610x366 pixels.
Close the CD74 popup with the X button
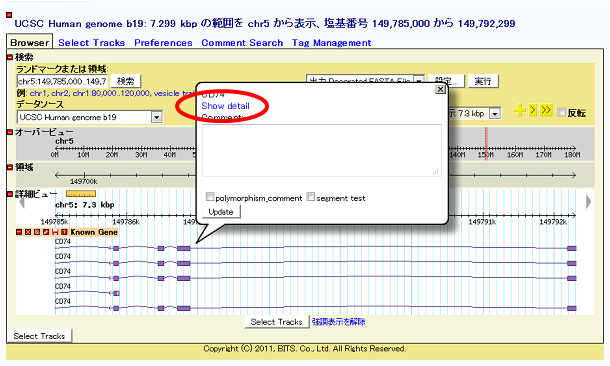(440, 89)
